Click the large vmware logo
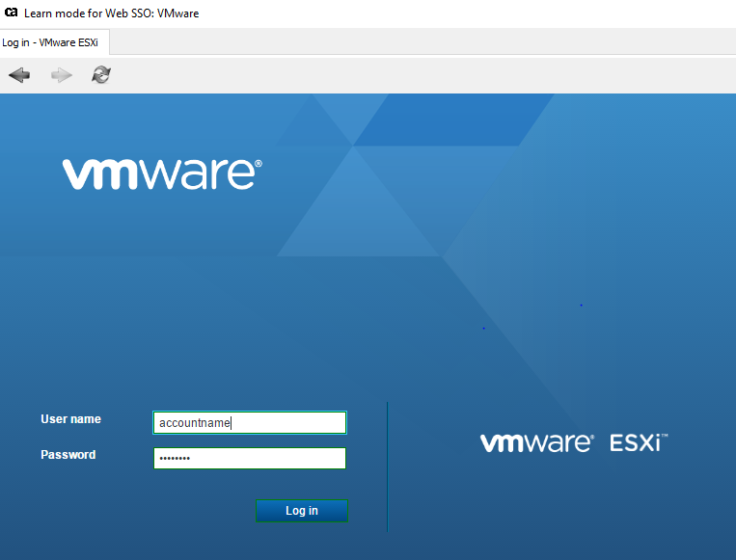The height and width of the screenshot is (560, 736). coord(162,174)
